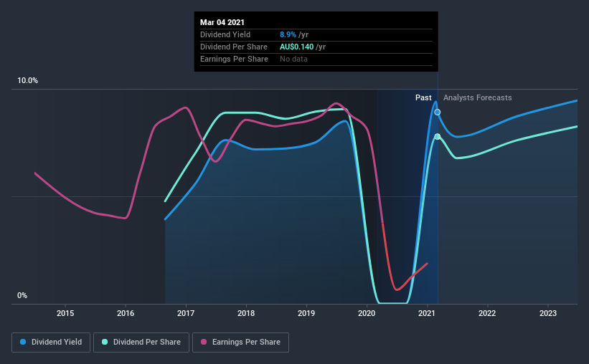Image resolution: width=589 pixels, height=364 pixels.
Task: Click the 2022 x-axis label
Action: [x=487, y=313]
